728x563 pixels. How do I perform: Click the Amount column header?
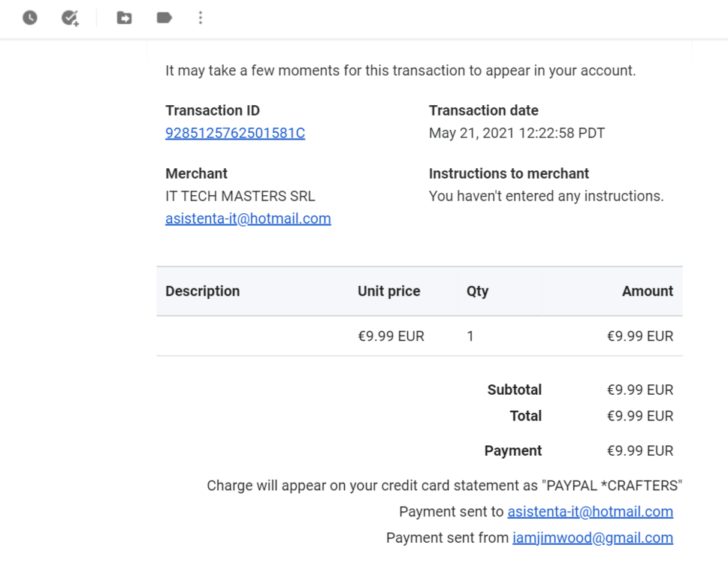[x=647, y=291]
